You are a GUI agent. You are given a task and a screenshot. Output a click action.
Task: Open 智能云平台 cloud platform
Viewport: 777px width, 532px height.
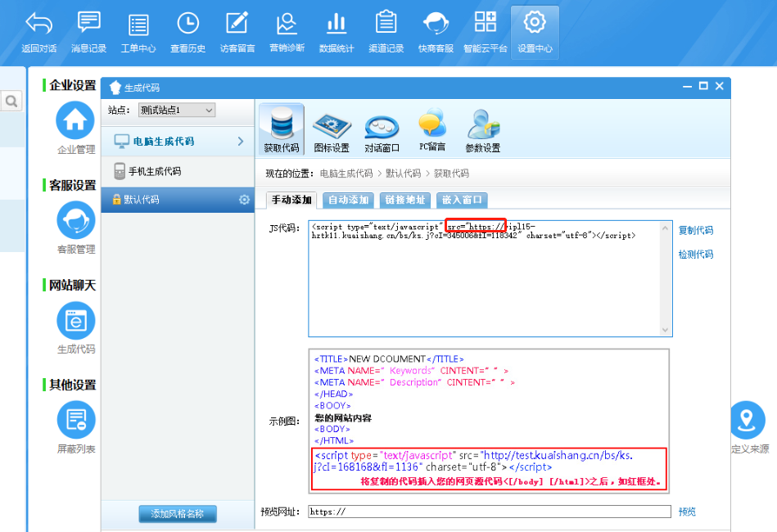click(x=486, y=32)
